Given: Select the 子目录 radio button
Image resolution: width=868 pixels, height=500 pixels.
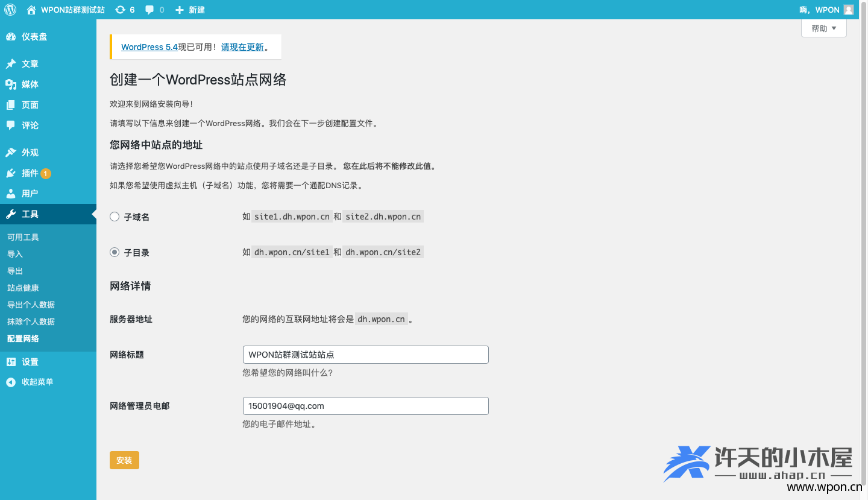Looking at the screenshot, I should tap(115, 252).
